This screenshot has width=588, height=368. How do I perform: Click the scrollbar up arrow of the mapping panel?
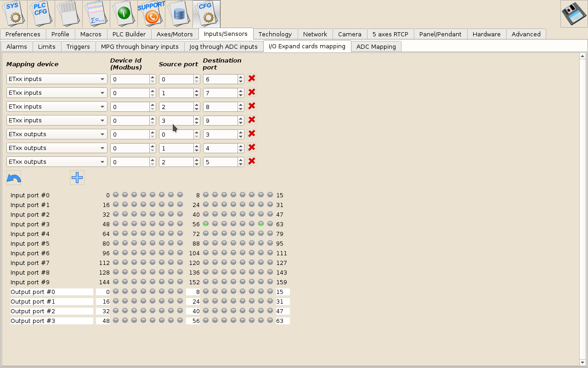(582, 56)
